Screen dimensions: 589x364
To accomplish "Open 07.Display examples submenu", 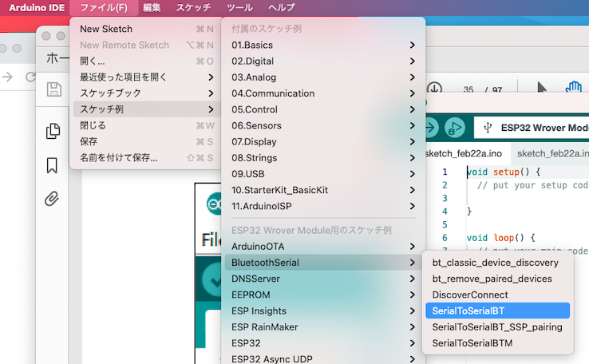I will point(323,142).
